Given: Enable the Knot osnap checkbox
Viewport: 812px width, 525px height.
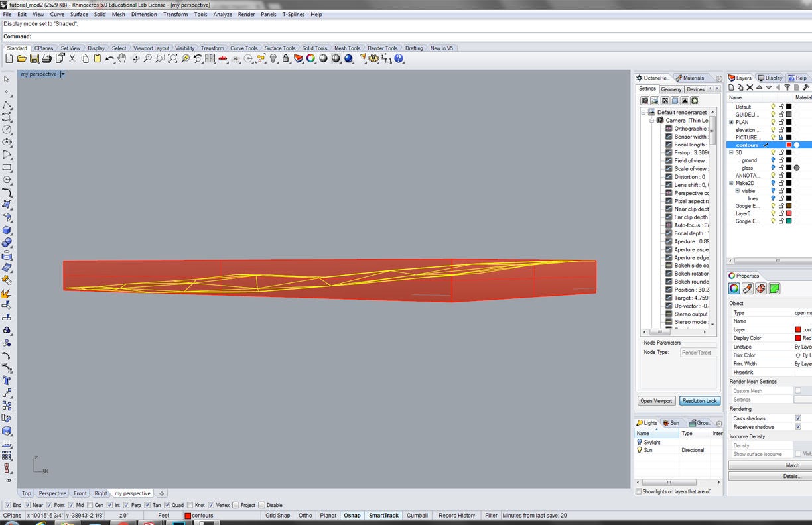Looking at the screenshot, I should click(190, 505).
